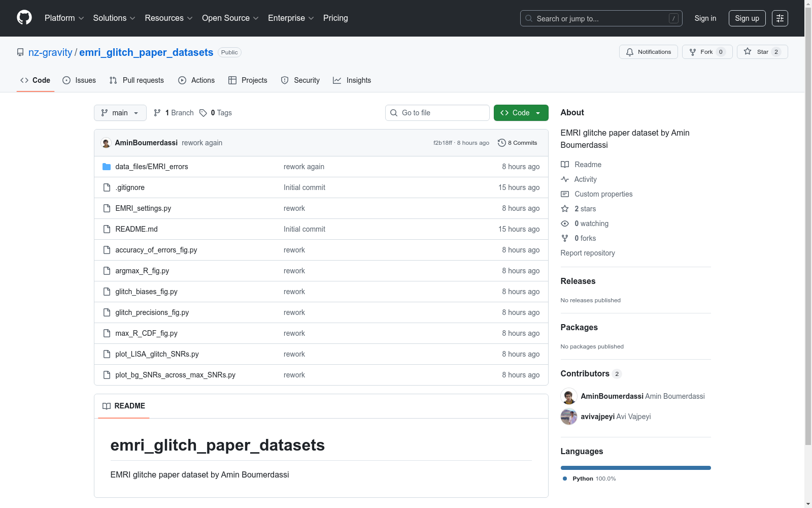
Task: Click the star icon to star repository
Action: pyautogui.click(x=748, y=51)
